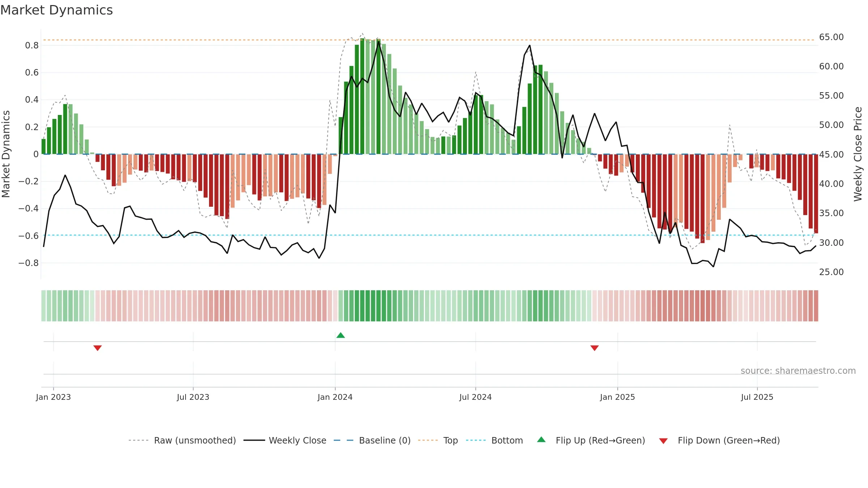The image size is (868, 488).
Task: Click the red triangle icon in the legend
Action: point(663,441)
